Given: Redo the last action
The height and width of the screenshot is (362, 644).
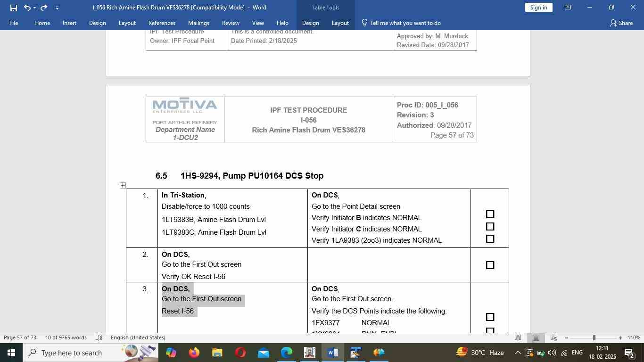Looking at the screenshot, I should (44, 8).
